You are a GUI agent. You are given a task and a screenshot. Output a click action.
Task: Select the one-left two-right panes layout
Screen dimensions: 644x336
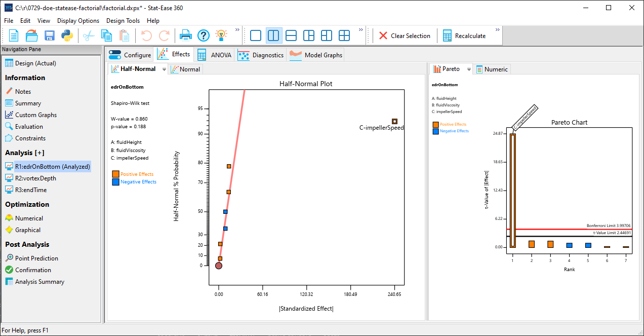[309, 35]
